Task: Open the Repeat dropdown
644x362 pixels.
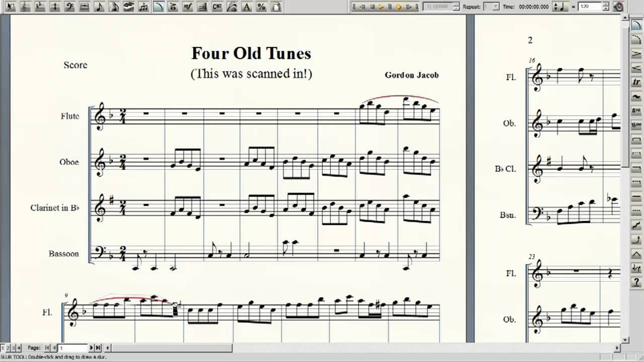Action: [x=495, y=7]
